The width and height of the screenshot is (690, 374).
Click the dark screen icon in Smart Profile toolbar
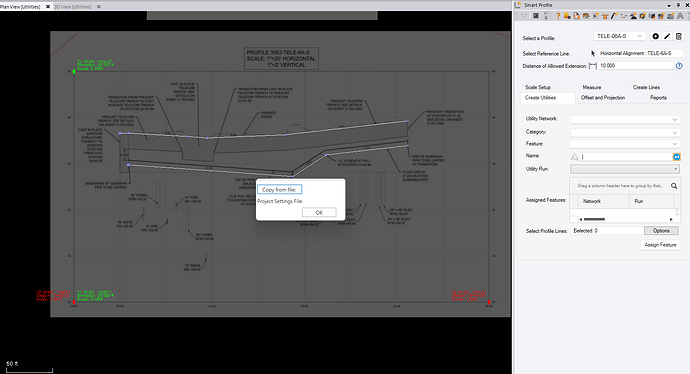coord(536,16)
